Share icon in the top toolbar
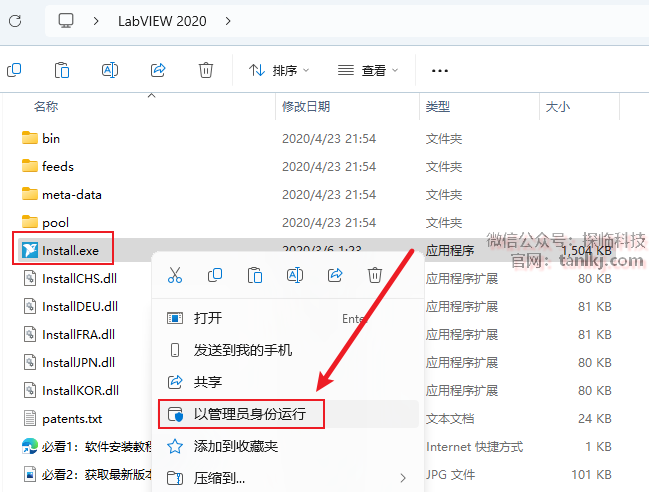 (158, 70)
